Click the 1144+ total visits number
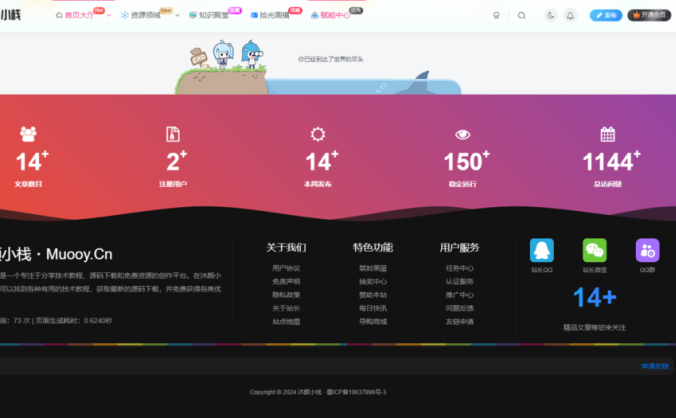This screenshot has height=418, width=676. click(611, 162)
